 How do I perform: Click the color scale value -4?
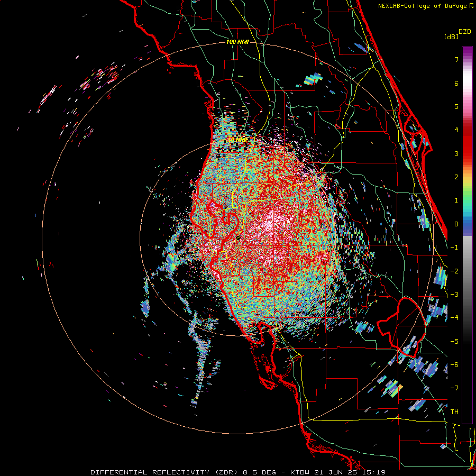point(454,318)
